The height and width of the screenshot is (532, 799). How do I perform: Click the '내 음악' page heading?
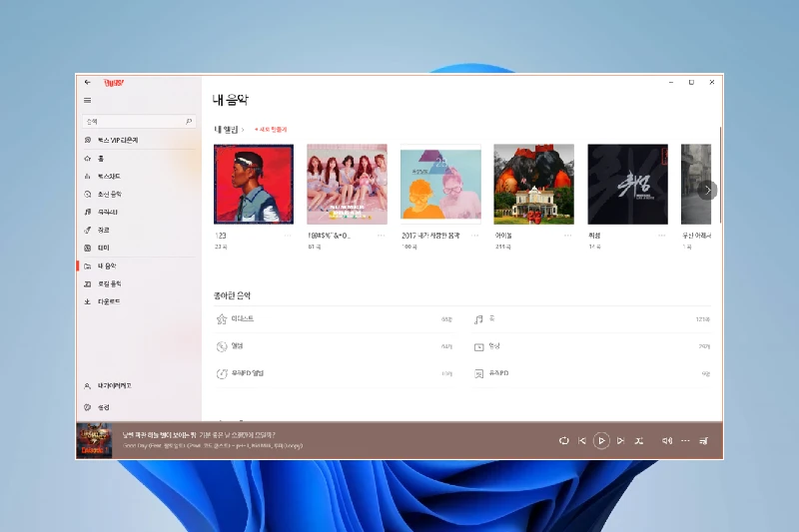pos(231,100)
